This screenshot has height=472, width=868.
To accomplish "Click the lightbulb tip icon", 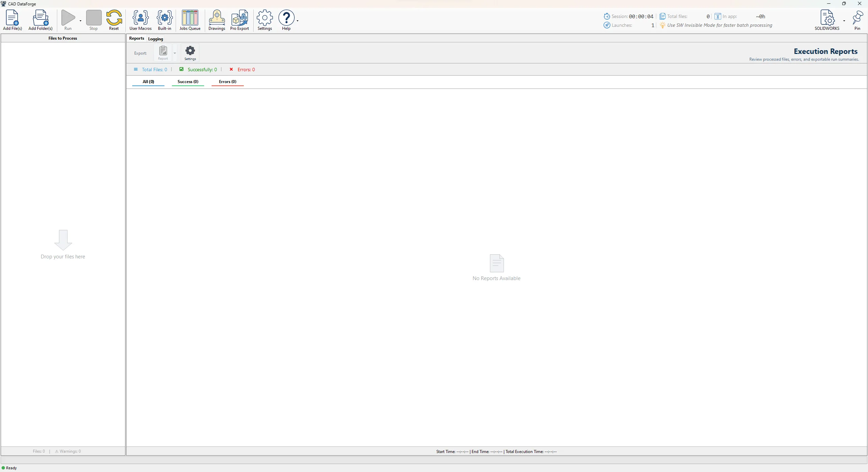I will pyautogui.click(x=662, y=25).
